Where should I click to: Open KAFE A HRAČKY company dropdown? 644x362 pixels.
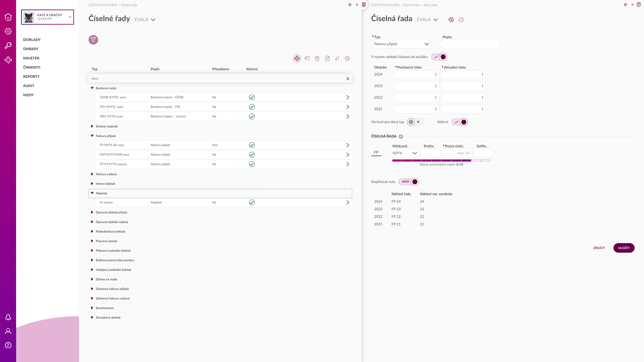[x=47, y=17]
